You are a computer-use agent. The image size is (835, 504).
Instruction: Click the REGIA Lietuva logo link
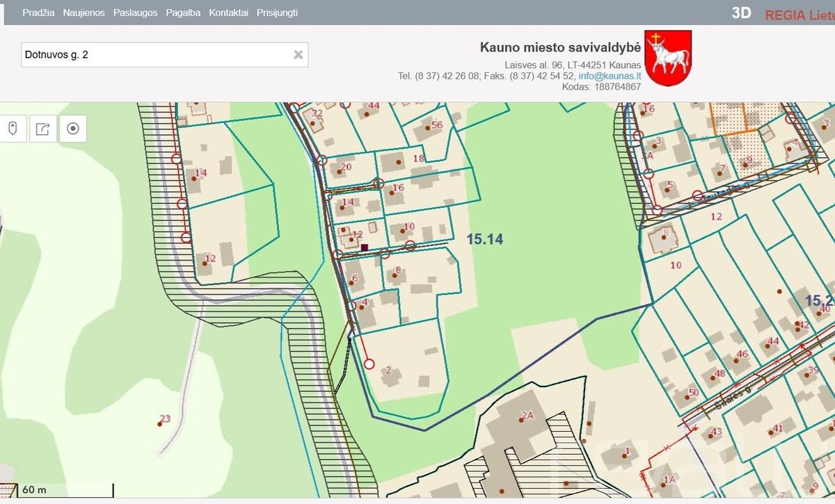pyautogui.click(x=800, y=15)
